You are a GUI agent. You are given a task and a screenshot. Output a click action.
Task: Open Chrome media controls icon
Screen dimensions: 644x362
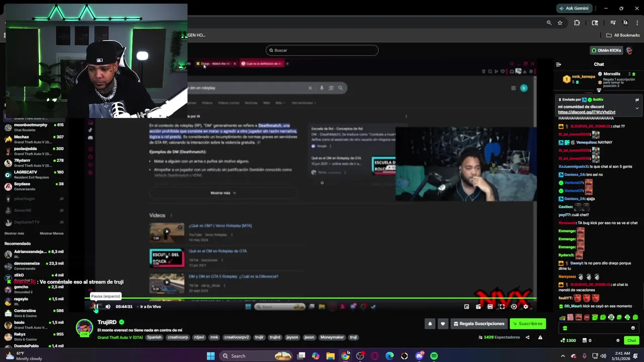click(x=613, y=23)
